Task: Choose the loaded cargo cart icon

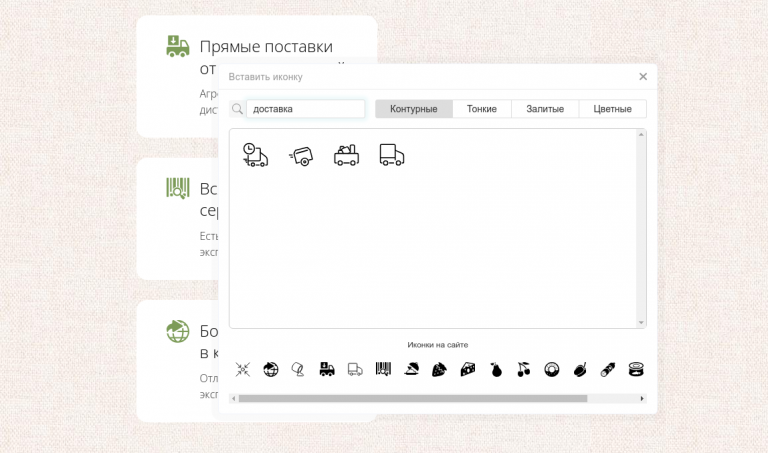Action: pos(346,155)
